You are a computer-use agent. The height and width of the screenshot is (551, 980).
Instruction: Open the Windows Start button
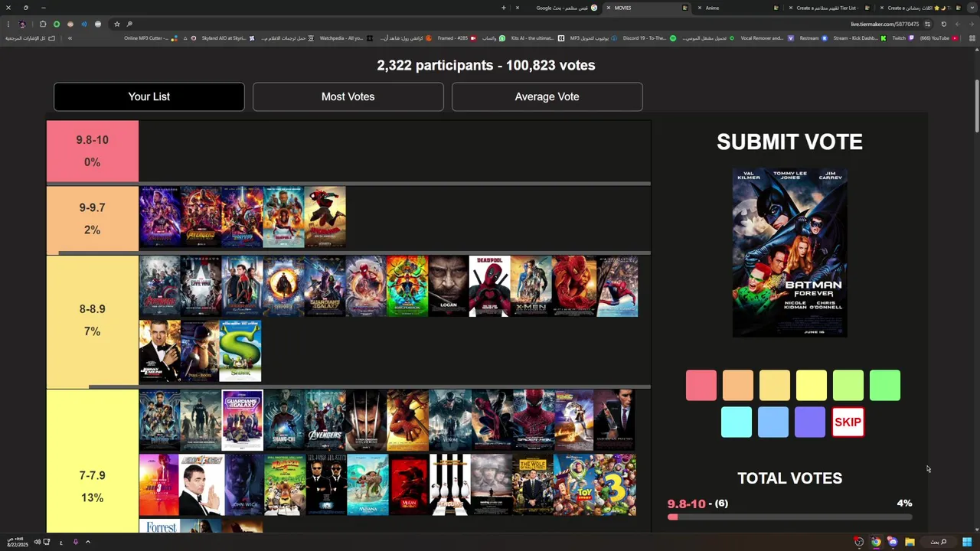pos(967,542)
